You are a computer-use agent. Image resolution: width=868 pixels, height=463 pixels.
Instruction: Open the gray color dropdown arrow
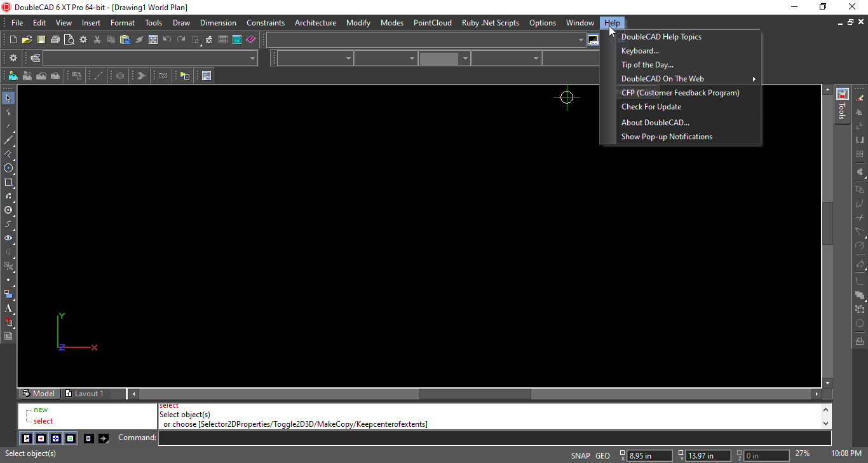465,59
